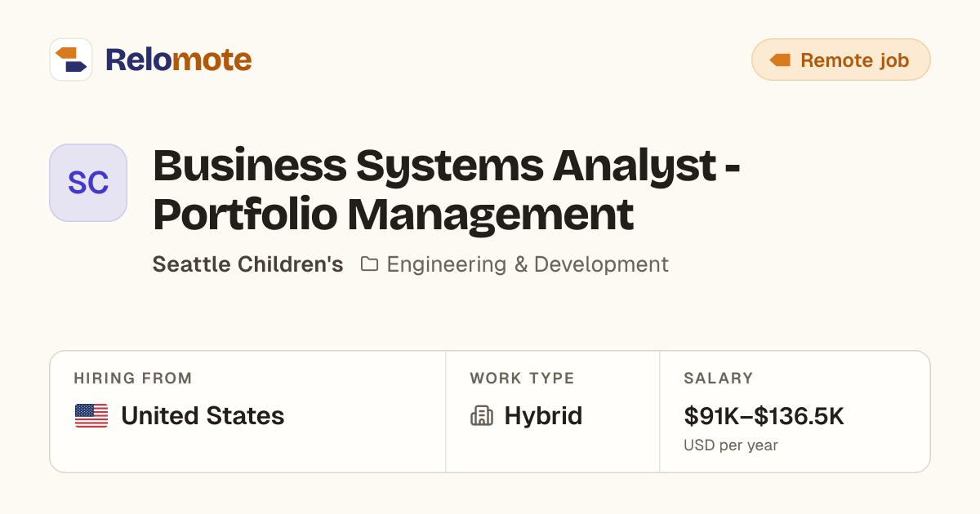Click the SALARY label

[x=719, y=379]
